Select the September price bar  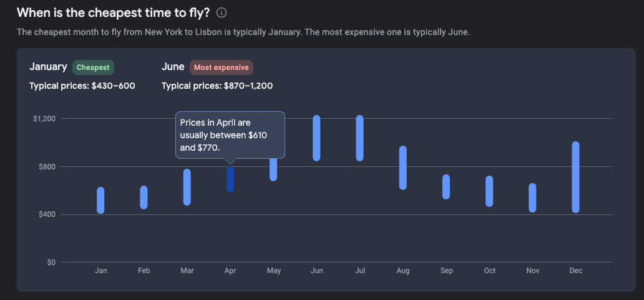[x=446, y=187]
